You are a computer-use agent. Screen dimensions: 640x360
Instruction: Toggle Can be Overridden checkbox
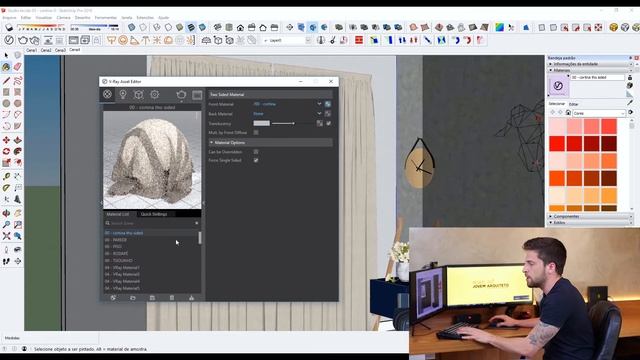point(256,152)
